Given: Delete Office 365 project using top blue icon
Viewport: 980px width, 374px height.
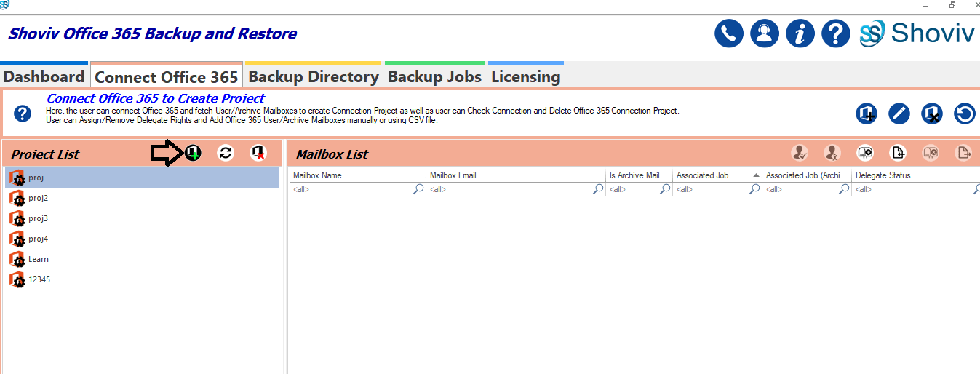Looking at the screenshot, I should coord(932,114).
